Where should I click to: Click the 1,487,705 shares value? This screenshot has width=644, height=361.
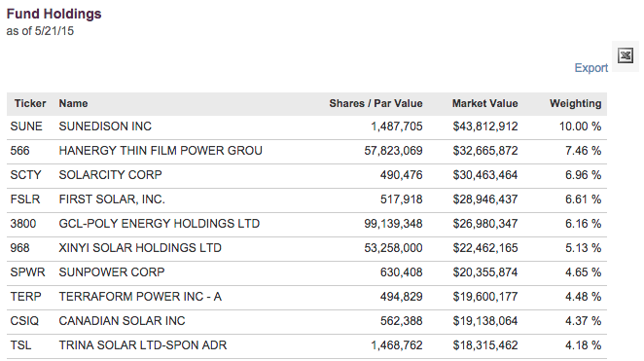click(x=397, y=126)
